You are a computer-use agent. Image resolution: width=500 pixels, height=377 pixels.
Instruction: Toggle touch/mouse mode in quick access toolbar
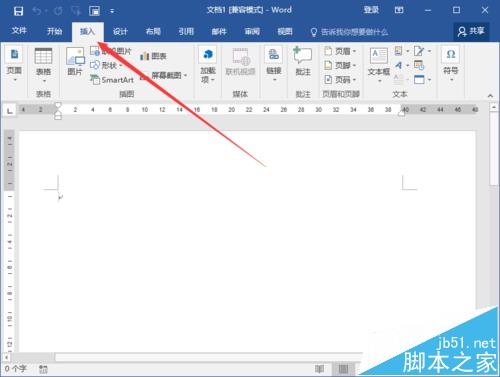coord(95,11)
